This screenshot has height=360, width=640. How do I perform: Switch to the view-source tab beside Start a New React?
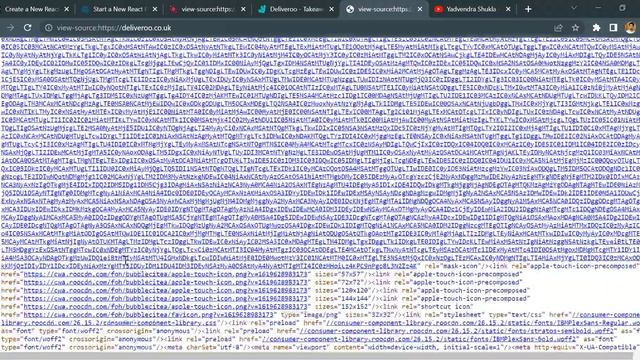click(x=207, y=9)
